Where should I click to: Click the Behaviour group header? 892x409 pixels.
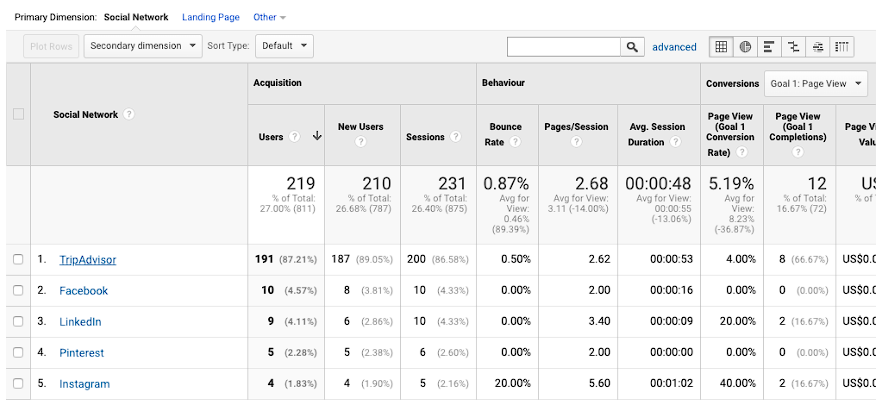(503, 83)
